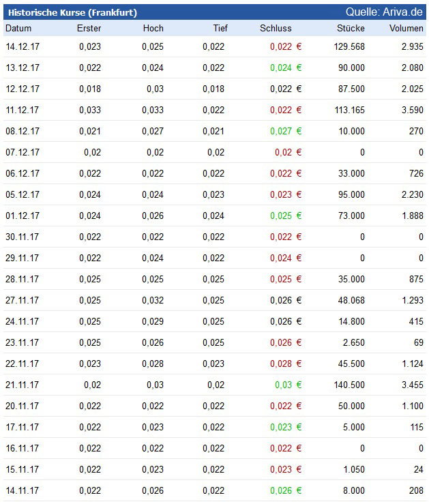Screen dimensions: 429x504
Task: Click the "Historische Kurse (Frankfurt)" title
Action: pos(72,12)
